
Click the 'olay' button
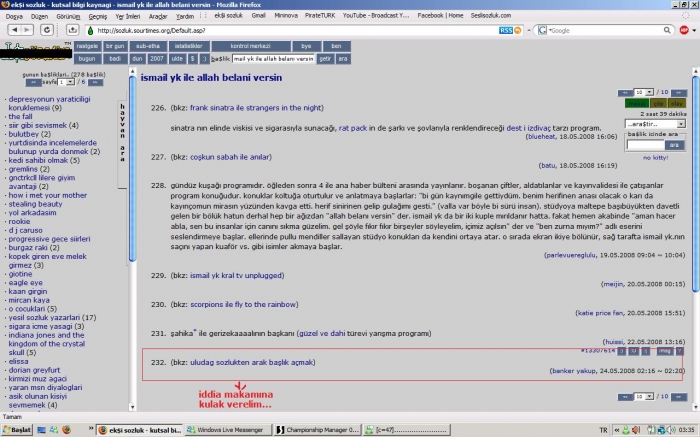click(x=676, y=104)
